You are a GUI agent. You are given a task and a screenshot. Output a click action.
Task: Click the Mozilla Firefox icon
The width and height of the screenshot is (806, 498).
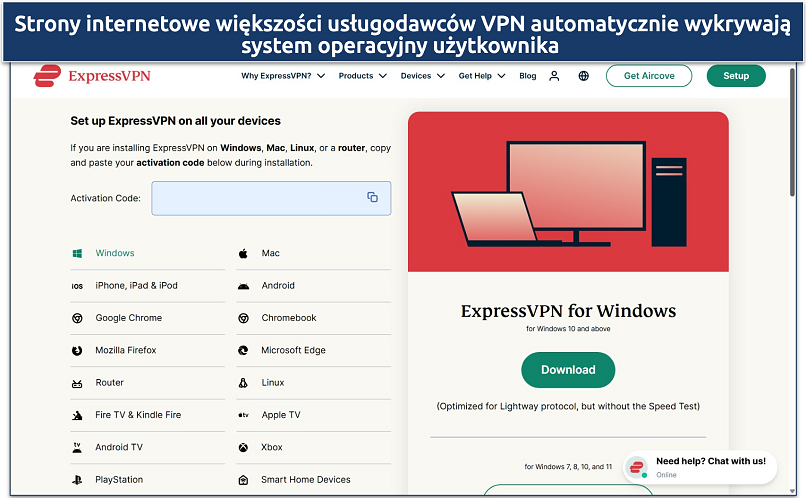(77, 351)
